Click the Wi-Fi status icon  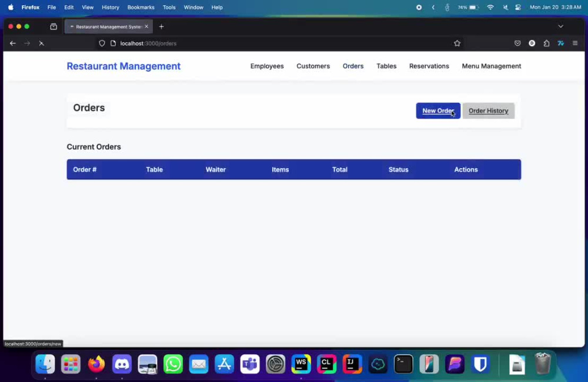pos(490,7)
